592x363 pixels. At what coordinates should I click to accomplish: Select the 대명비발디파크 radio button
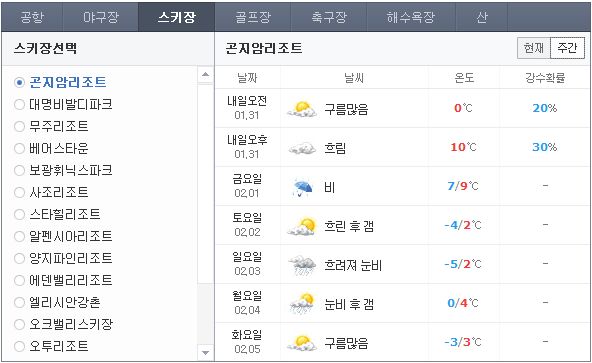point(19,104)
